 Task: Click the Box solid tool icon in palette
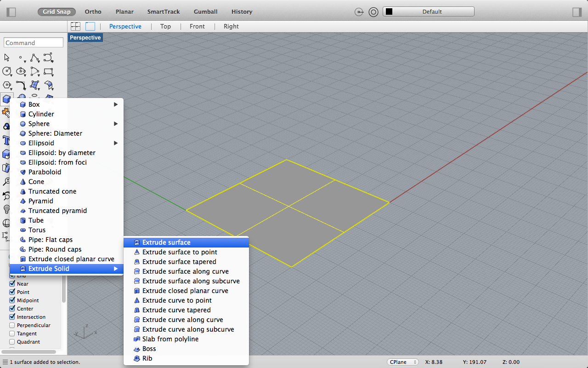point(6,99)
